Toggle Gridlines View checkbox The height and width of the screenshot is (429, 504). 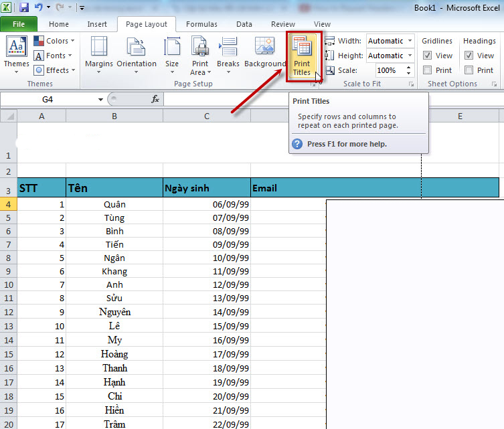[x=427, y=56]
